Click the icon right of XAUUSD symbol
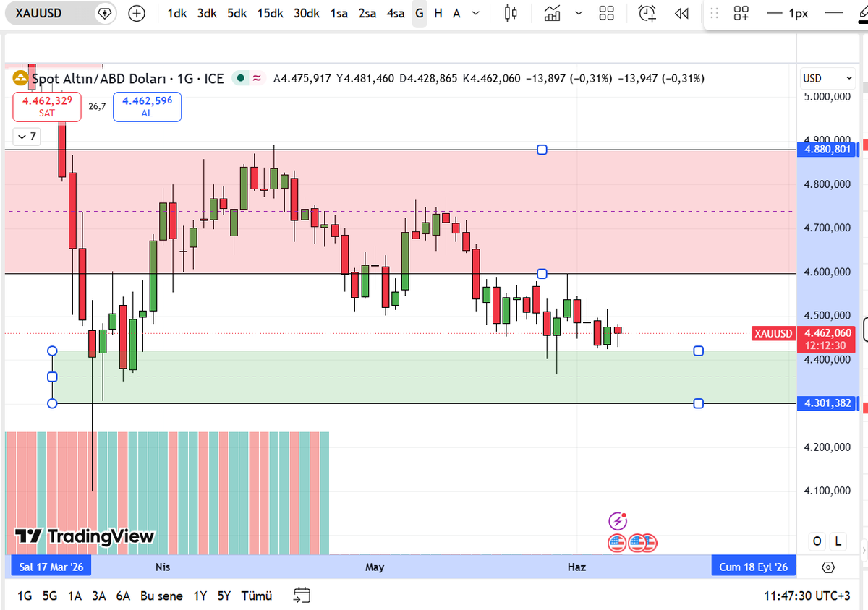Screen dimensions: 868x610 [105, 13]
